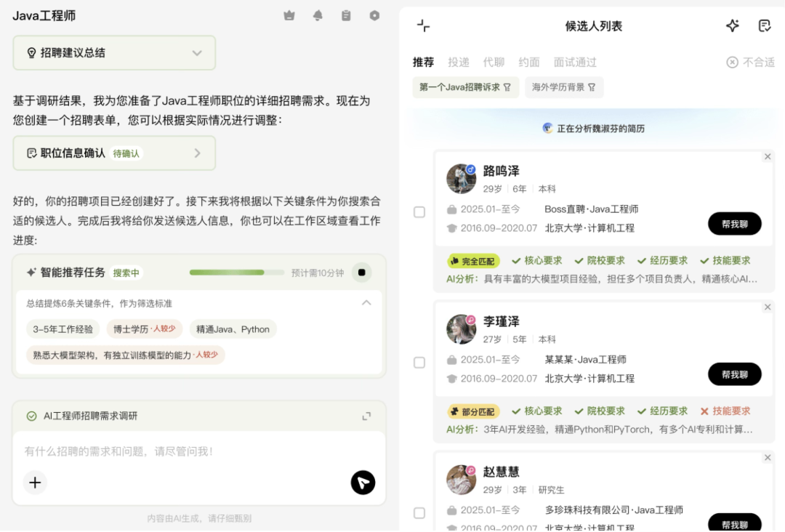Screen dimensions: 785x532
Task: Click the green check icon beside AI工程师招聘需求调研
Action: point(31,416)
